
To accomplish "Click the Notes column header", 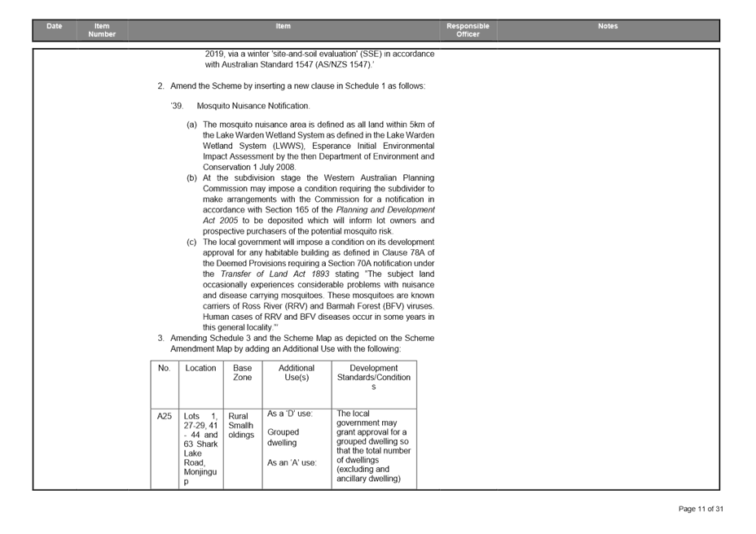I will click(608, 26).
